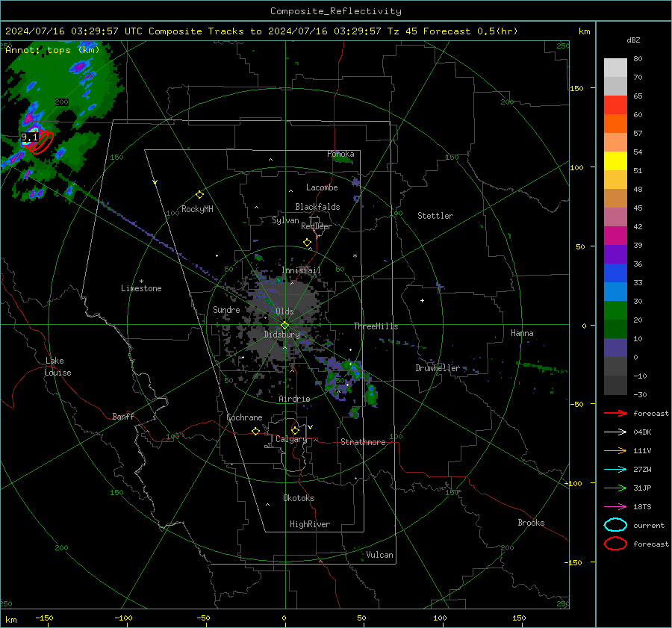Click the Cochrane town label
Viewport: 672px width, 628px height.
244,417
